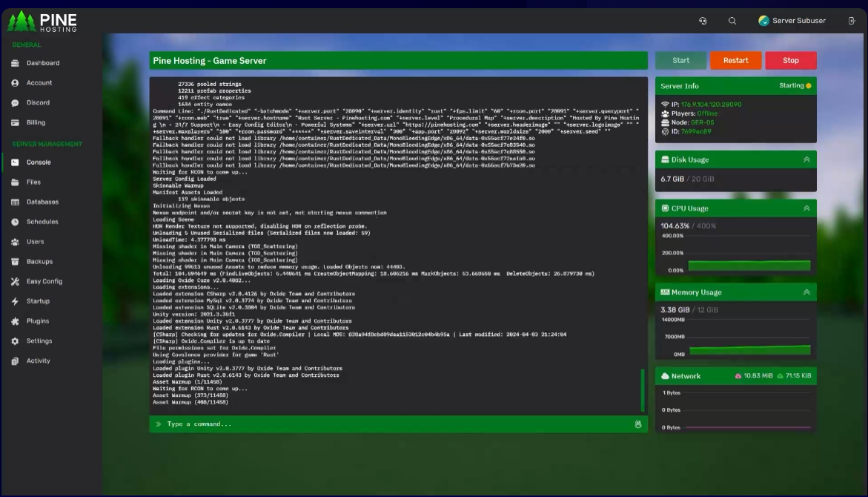Open the Discord link icon
Image resolution: width=868 pixels, height=497 pixels.
pos(15,103)
